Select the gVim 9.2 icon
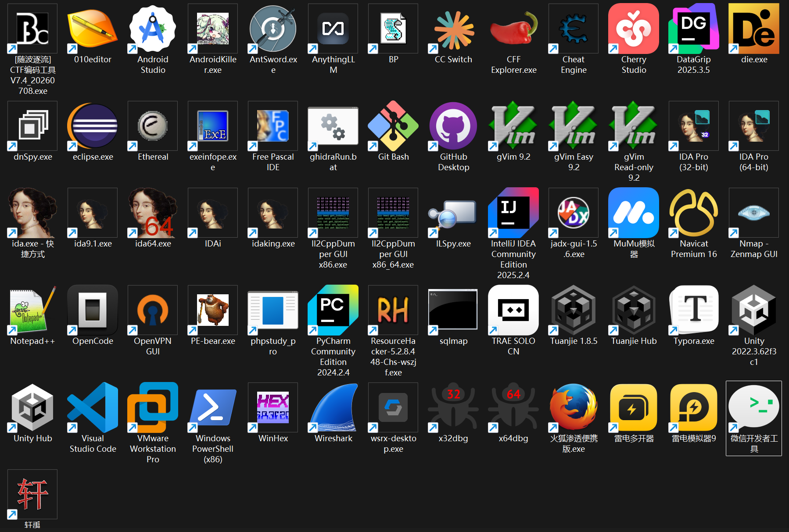This screenshot has width=789, height=532. (x=513, y=126)
